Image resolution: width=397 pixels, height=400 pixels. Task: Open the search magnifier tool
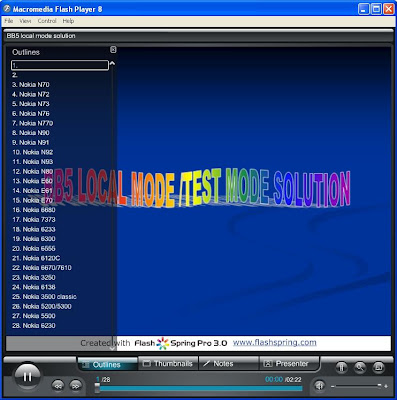[360, 367]
